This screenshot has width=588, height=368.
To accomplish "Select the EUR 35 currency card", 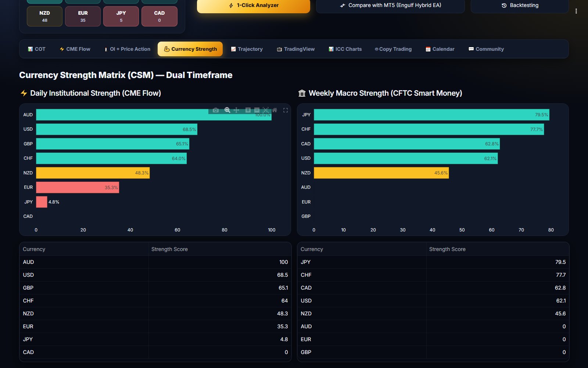I will pyautogui.click(x=83, y=16).
